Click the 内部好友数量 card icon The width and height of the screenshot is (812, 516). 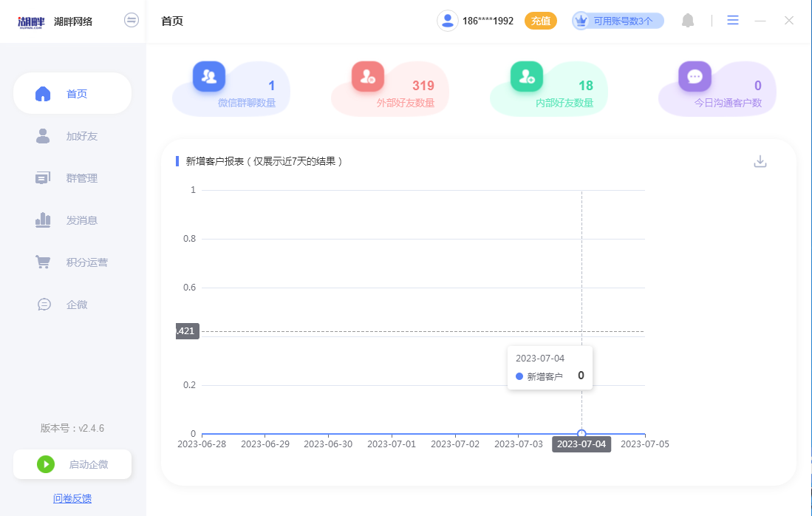(527, 76)
